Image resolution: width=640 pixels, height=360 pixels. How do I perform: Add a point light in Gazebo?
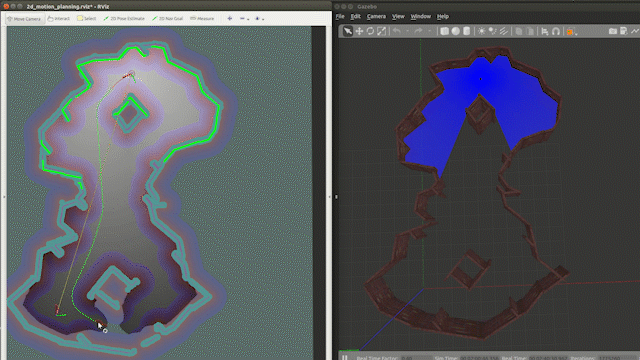[x=482, y=31]
